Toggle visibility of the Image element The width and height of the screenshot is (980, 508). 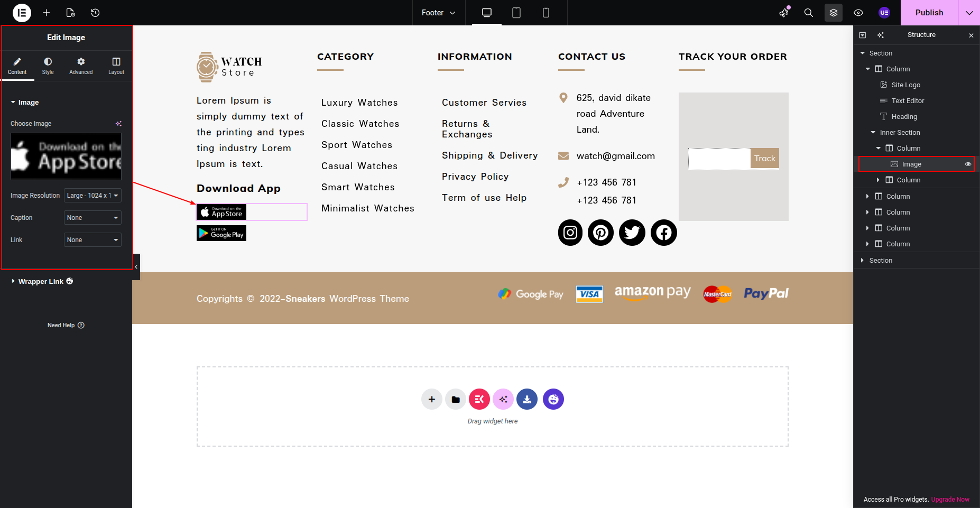tap(968, 164)
